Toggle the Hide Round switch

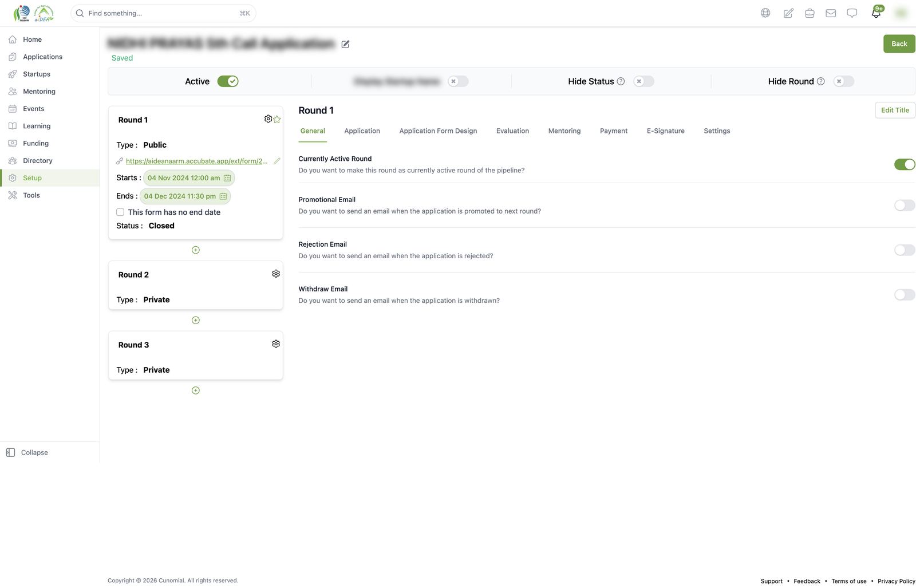(844, 81)
